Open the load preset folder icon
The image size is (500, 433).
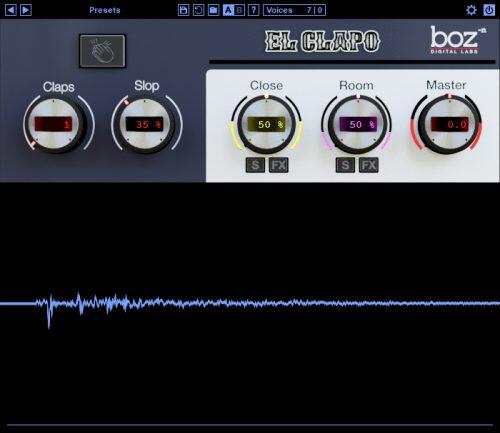click(x=213, y=10)
